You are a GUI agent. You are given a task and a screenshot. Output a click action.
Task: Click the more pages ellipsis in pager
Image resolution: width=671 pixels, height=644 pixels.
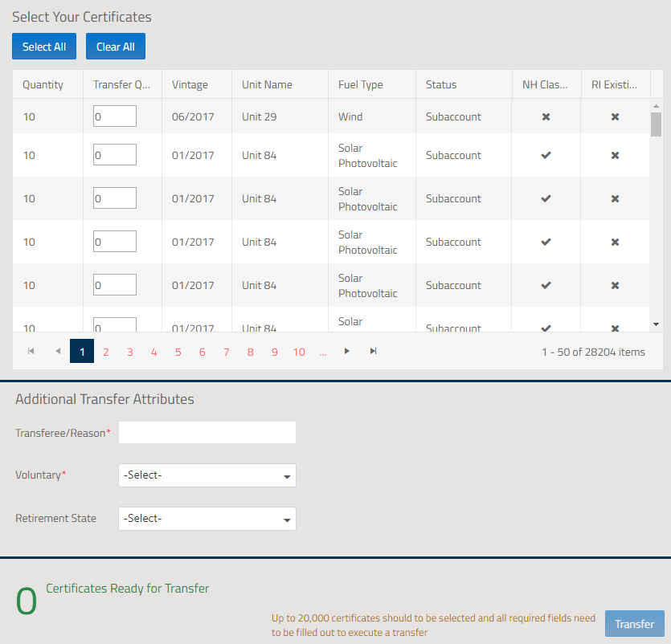pyautogui.click(x=322, y=352)
